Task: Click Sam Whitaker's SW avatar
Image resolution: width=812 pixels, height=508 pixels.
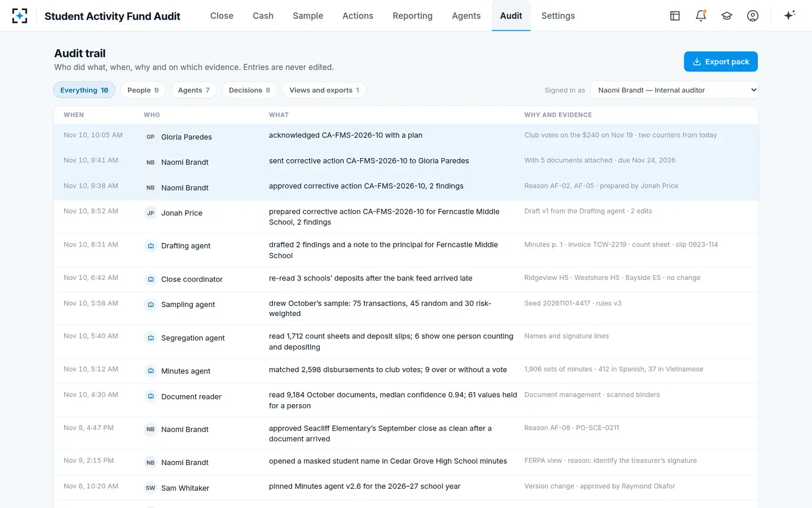Action: [x=151, y=488]
